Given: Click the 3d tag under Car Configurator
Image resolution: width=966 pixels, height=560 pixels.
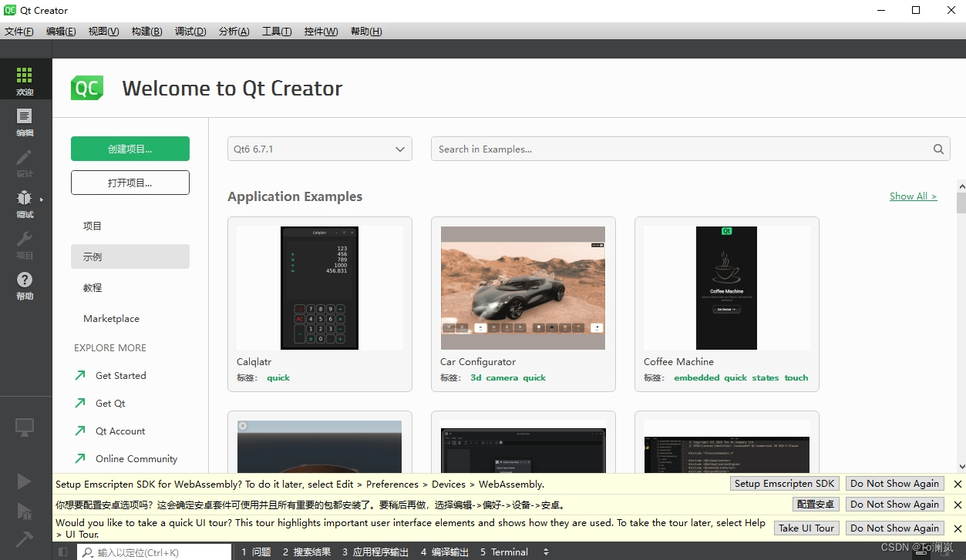Looking at the screenshot, I should (x=476, y=377).
